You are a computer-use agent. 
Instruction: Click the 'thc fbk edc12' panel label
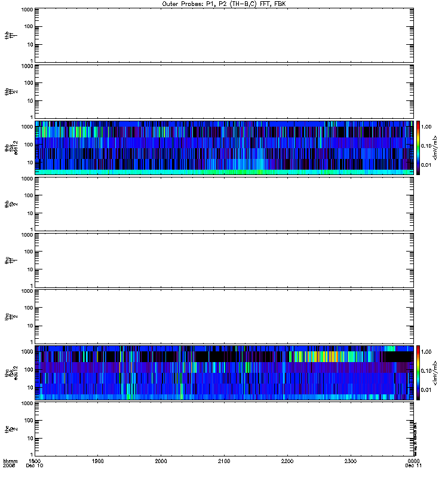(x=11, y=373)
